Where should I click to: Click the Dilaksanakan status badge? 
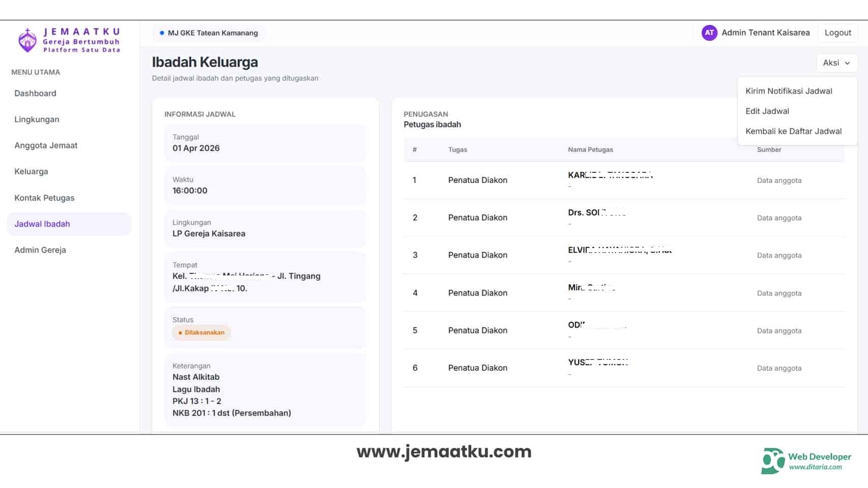click(201, 332)
